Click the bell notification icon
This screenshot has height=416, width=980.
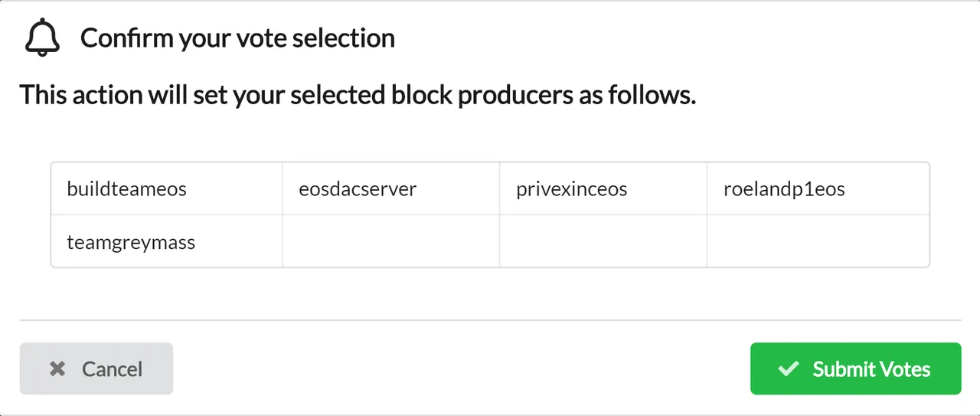pos(42,38)
